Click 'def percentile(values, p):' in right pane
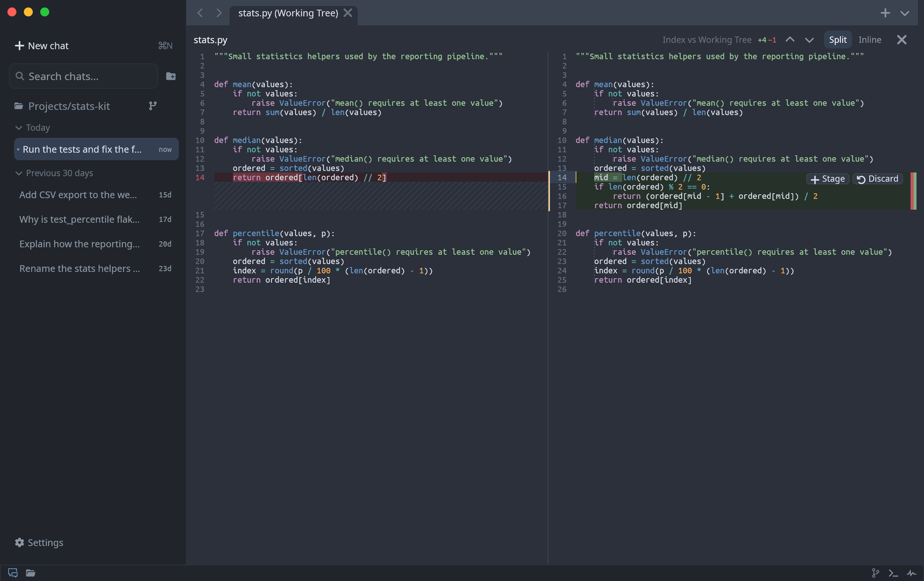This screenshot has height=581, width=924. pos(636,233)
